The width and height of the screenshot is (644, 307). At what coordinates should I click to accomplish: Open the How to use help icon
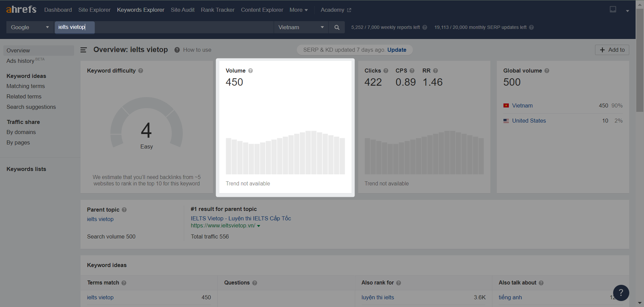pyautogui.click(x=177, y=50)
